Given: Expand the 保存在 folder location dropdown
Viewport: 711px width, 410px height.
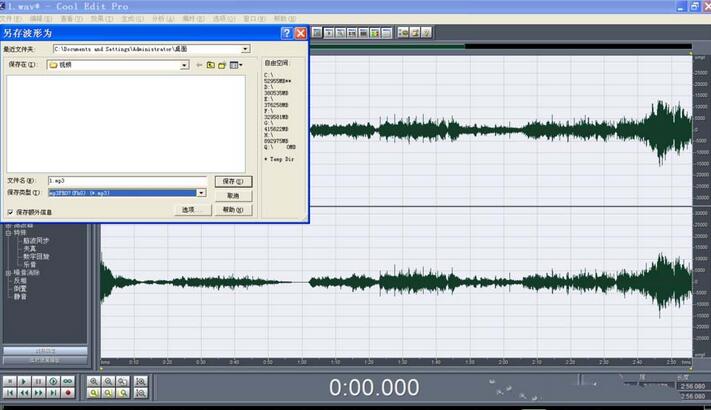Looking at the screenshot, I should (x=184, y=65).
